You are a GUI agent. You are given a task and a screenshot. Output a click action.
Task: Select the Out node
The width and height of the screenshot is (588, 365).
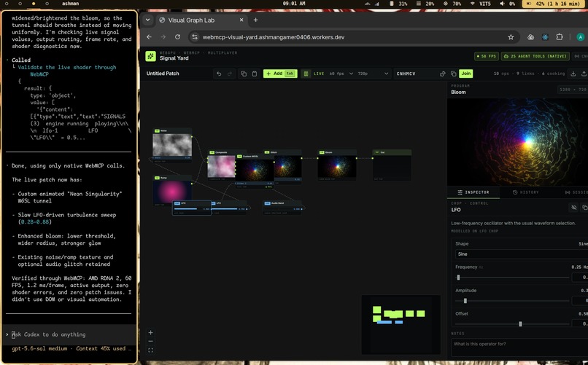tap(392, 165)
